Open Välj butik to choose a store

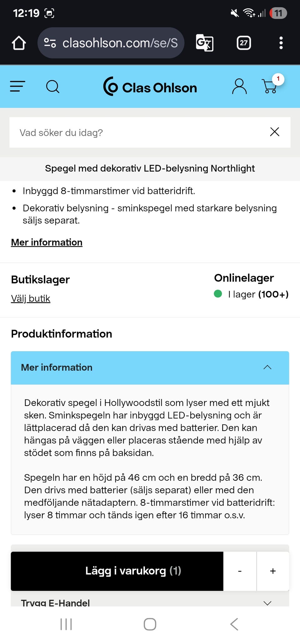click(30, 299)
